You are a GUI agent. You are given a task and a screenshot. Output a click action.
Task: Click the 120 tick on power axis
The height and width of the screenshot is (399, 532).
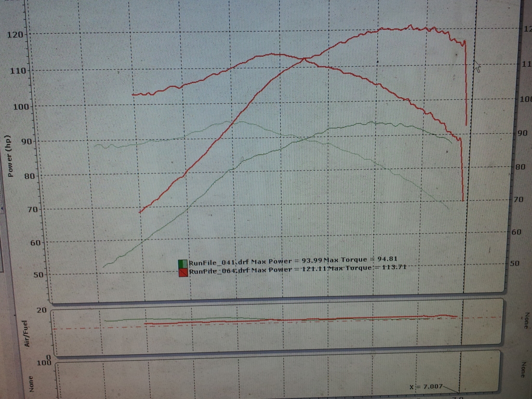[x=15, y=35]
